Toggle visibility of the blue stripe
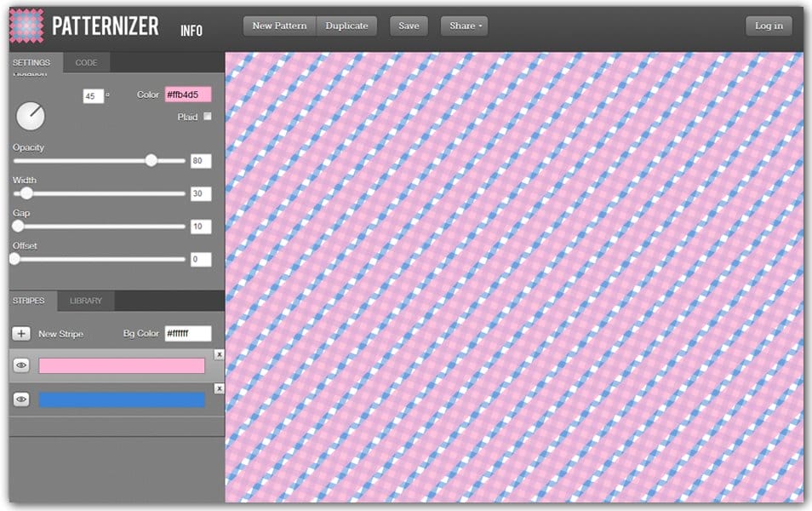The width and height of the screenshot is (812, 511). click(x=20, y=398)
